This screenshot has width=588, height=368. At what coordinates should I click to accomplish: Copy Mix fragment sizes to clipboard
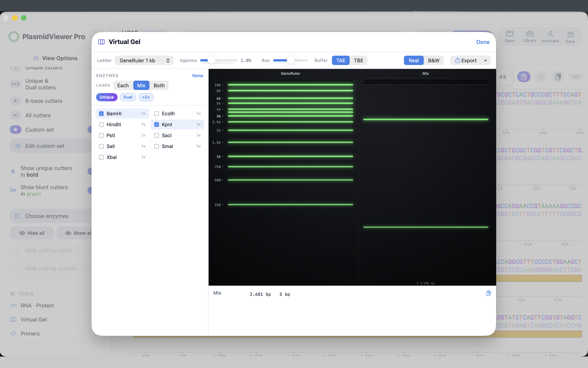pyautogui.click(x=488, y=293)
